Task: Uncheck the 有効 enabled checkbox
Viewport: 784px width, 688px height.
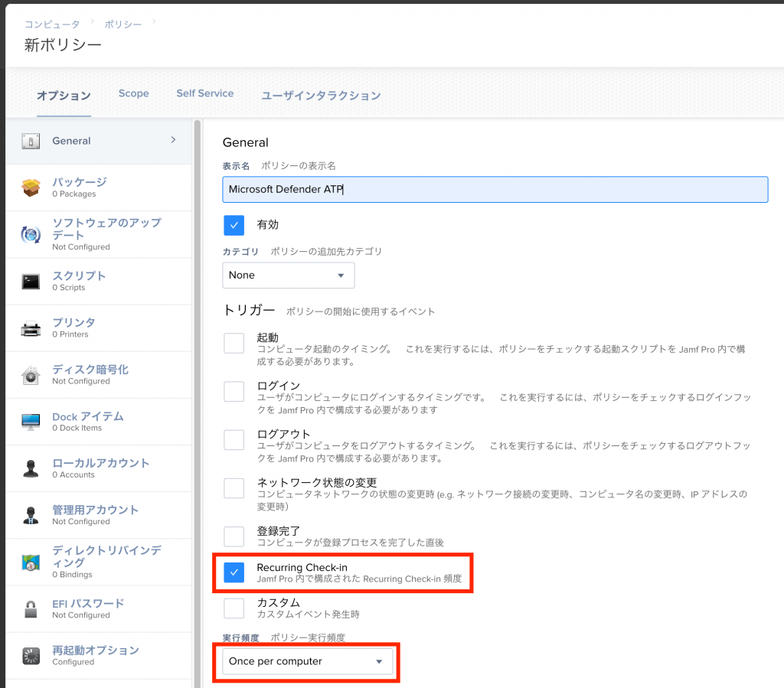Action: 234,225
